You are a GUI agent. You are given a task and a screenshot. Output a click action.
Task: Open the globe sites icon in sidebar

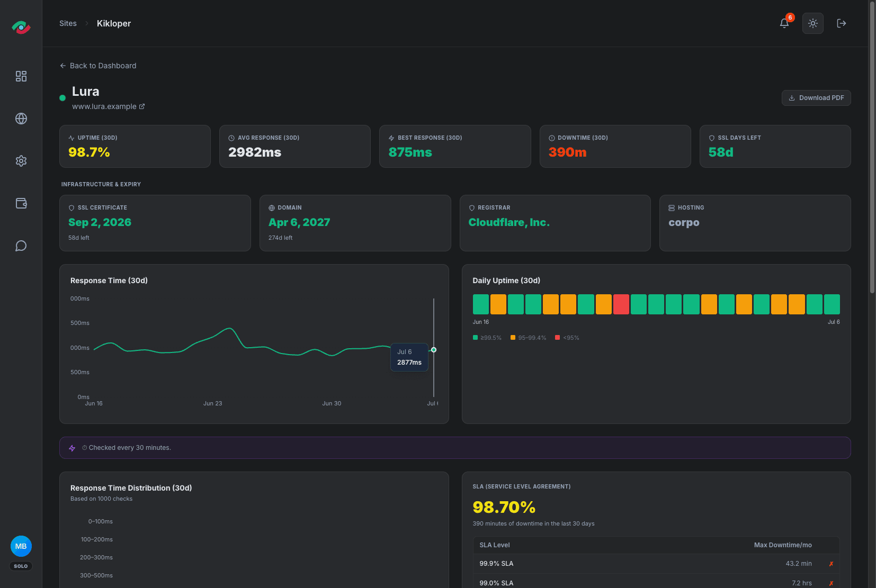coord(21,119)
